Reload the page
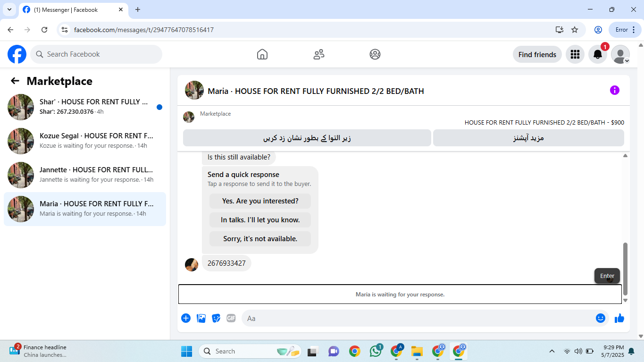 44,30
